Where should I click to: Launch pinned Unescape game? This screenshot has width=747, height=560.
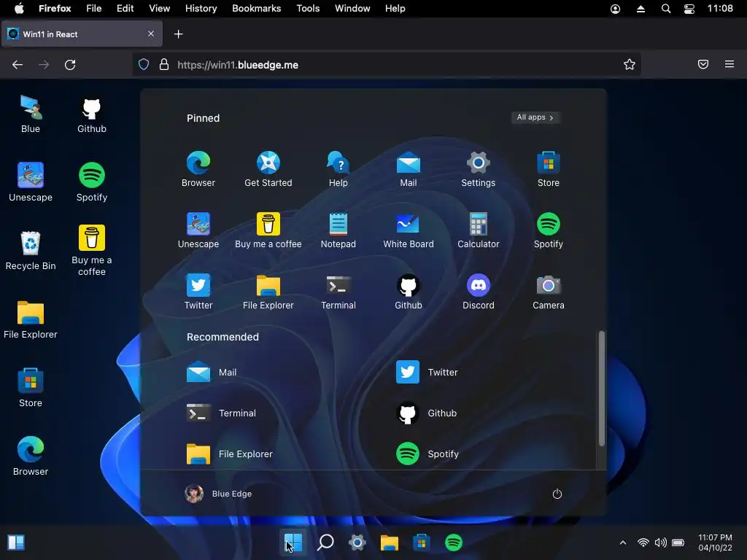pyautogui.click(x=198, y=230)
